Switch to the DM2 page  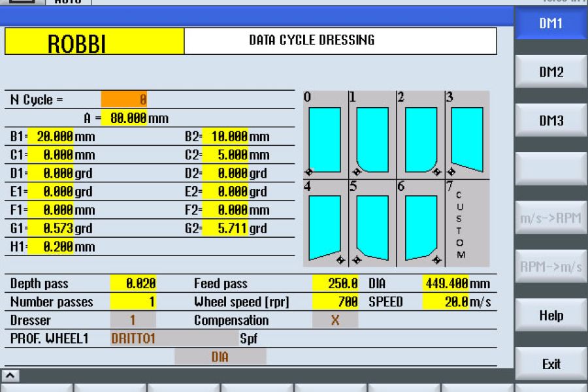click(551, 71)
